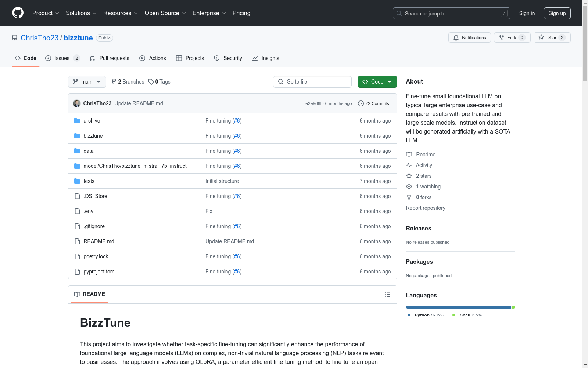Open the .gitignore file
Screen dimensions: 588x368
pos(94,226)
